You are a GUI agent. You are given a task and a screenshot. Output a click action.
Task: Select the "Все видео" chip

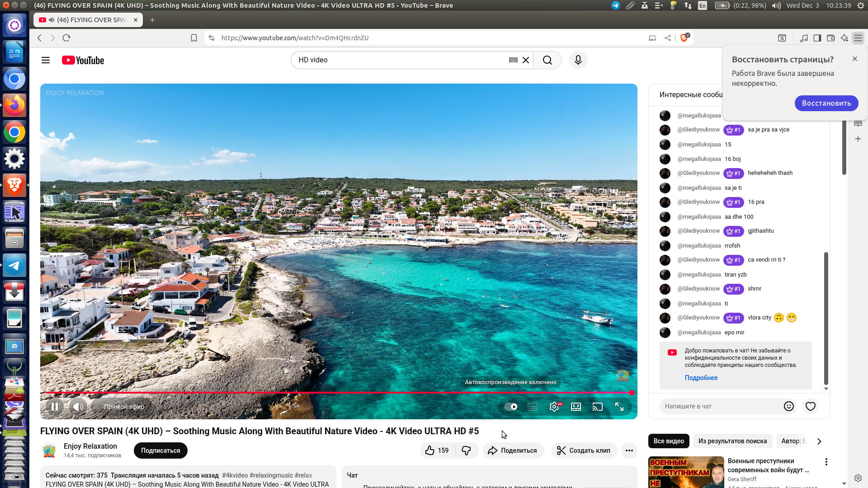(x=668, y=441)
